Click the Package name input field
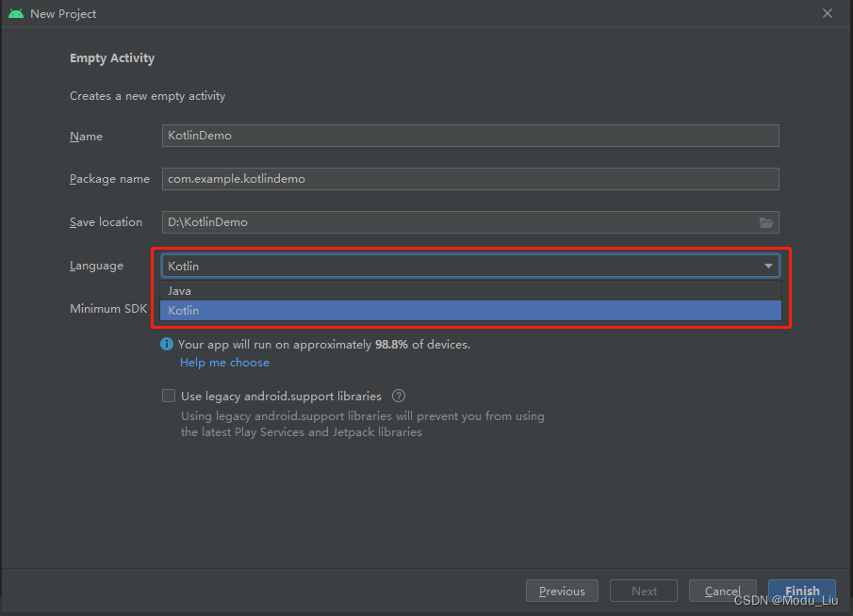The height and width of the screenshot is (616, 853). (470, 179)
